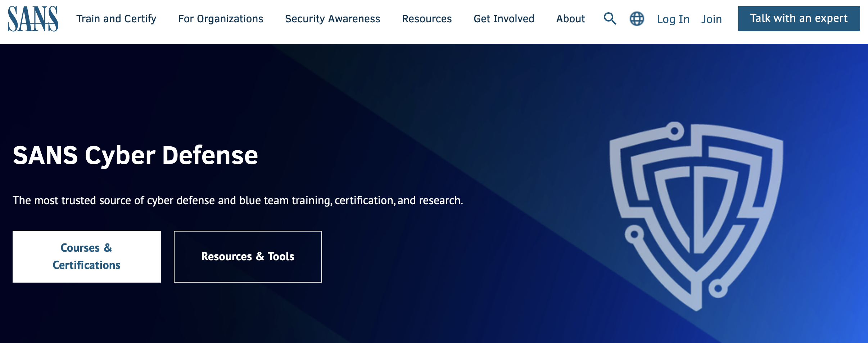Click the globe language selector icon
Screen dimensions: 868x343
point(637,19)
